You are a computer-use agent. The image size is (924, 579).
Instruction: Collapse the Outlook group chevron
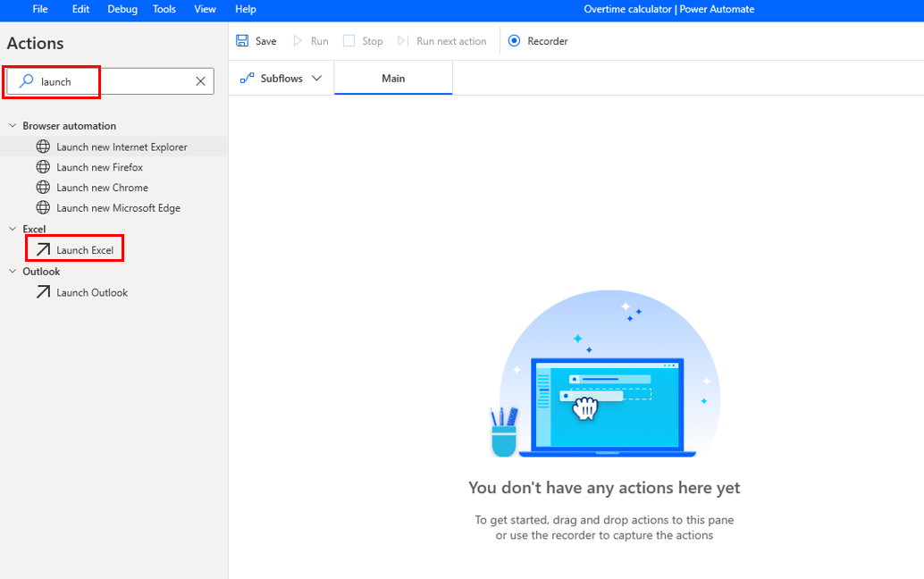click(13, 271)
